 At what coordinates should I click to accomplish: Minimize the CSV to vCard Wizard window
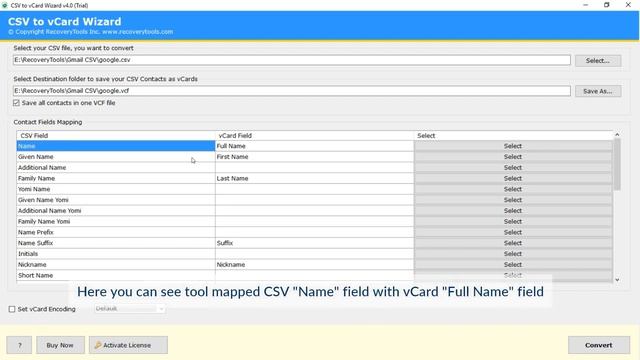click(x=586, y=5)
